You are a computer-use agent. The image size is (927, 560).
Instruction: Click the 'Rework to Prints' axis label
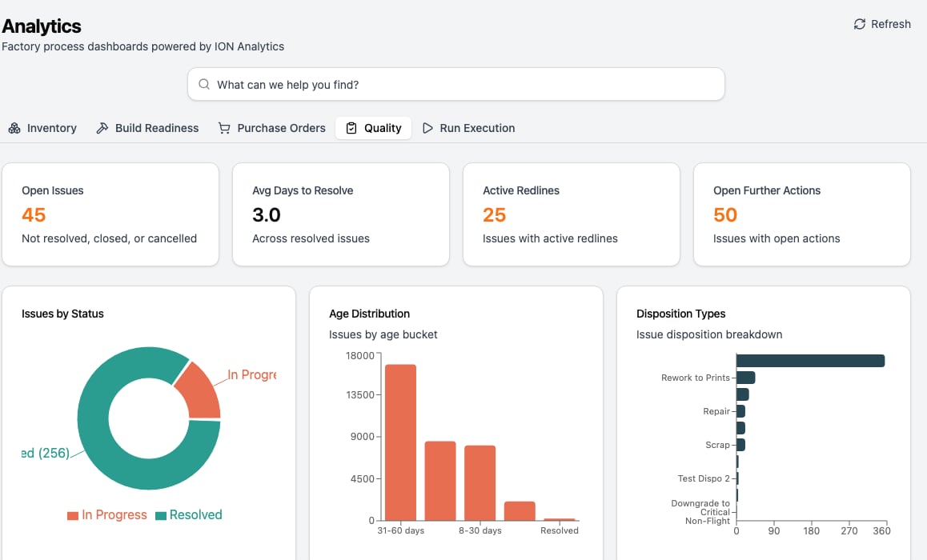695,378
